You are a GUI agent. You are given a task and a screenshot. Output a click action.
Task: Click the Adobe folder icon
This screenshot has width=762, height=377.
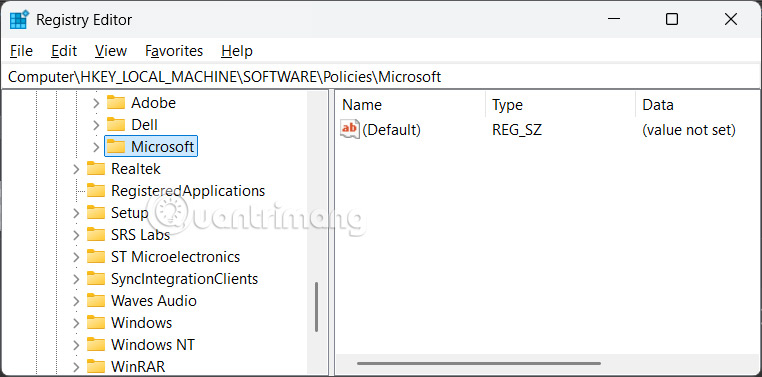pos(116,103)
